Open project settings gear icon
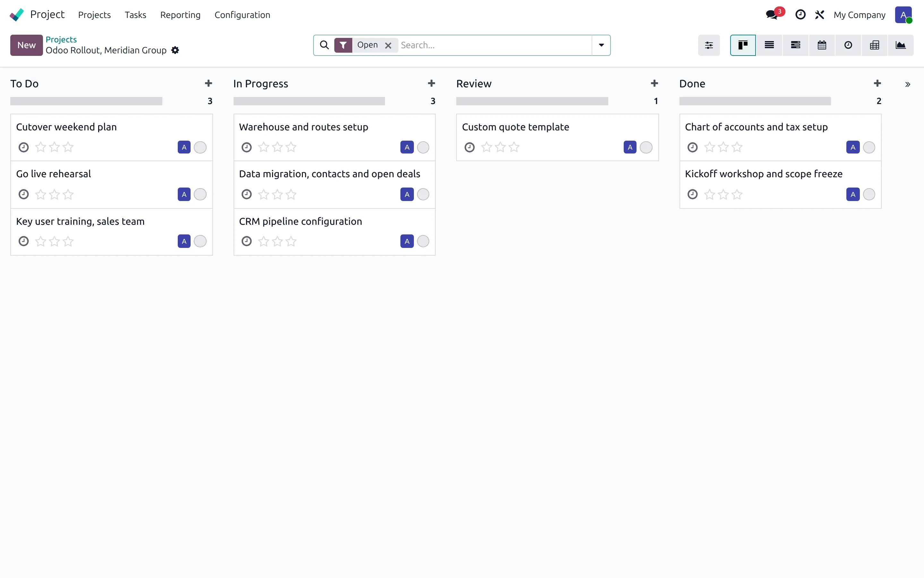 pos(175,50)
